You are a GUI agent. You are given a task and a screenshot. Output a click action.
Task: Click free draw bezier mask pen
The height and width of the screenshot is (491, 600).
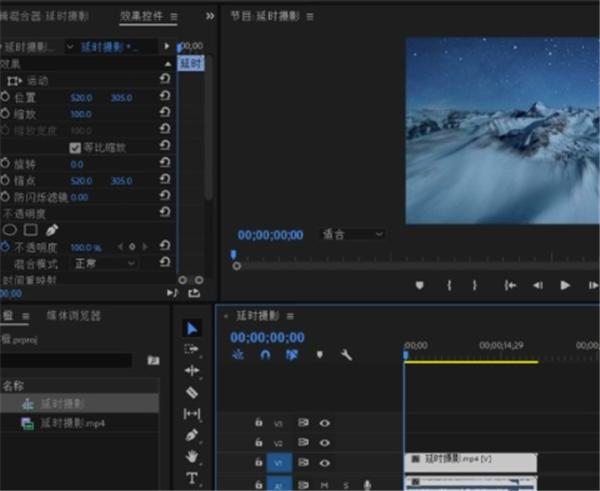point(52,230)
